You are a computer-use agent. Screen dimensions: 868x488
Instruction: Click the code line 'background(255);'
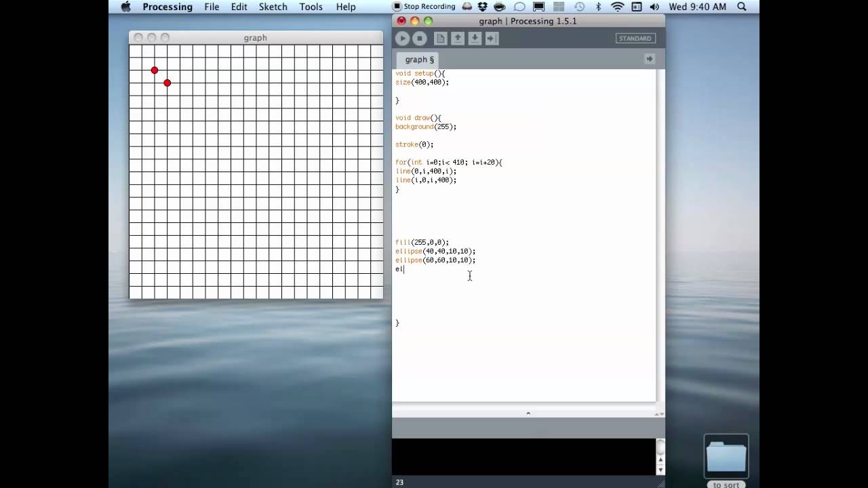point(426,127)
